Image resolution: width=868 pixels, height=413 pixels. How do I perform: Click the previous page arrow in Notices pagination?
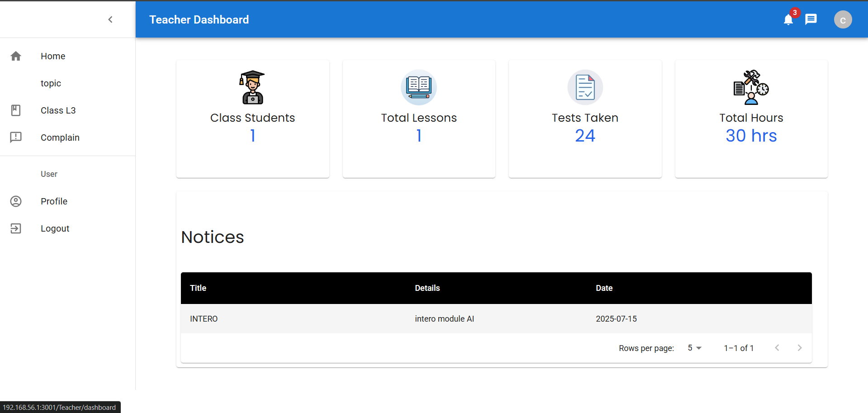tap(777, 348)
